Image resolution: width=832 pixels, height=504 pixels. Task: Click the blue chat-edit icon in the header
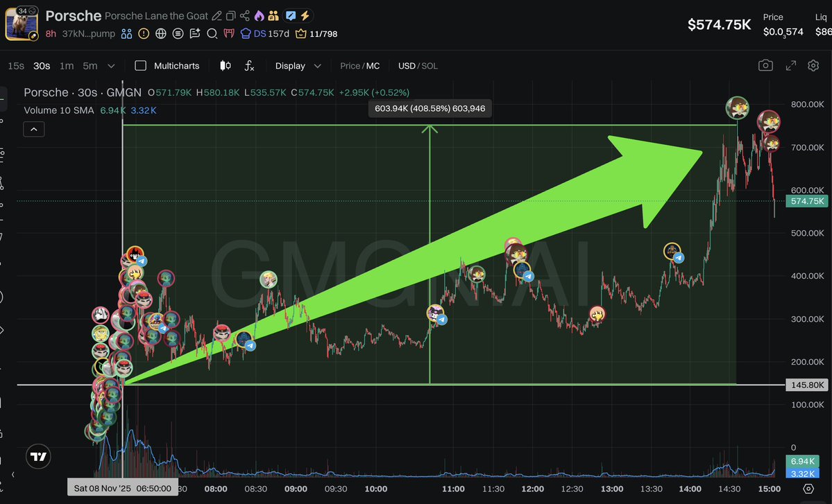290,16
